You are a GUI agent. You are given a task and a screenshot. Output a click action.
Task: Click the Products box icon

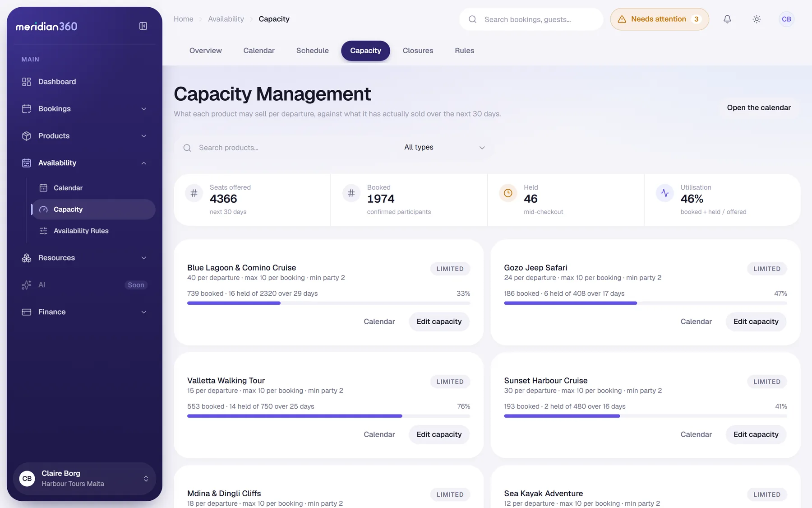click(x=27, y=136)
